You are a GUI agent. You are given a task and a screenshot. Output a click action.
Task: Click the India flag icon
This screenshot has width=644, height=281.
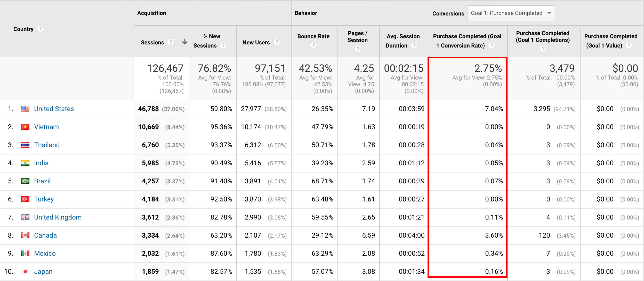click(25, 163)
